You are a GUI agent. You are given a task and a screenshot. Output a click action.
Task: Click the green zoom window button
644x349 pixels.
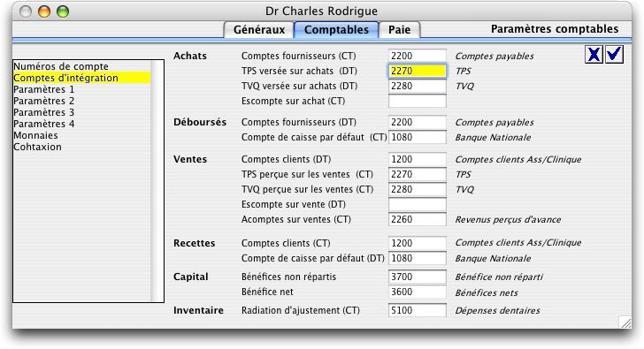coord(63,11)
